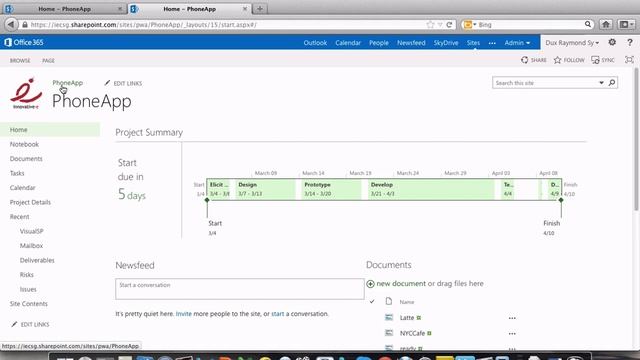Click the Invite link in Newsfeed
The height and width of the screenshot is (360, 640).
coord(184,314)
